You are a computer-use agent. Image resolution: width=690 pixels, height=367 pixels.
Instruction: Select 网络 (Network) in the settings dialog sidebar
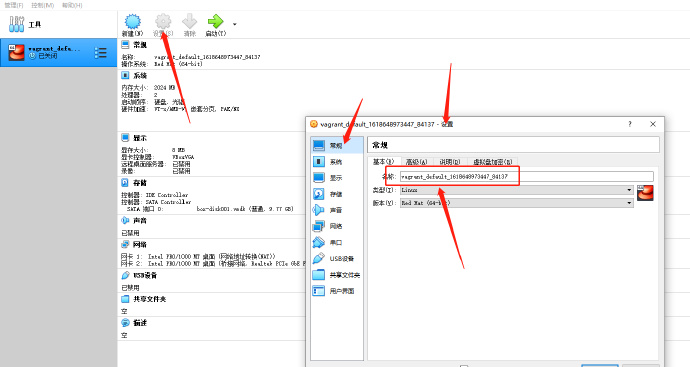(337, 226)
